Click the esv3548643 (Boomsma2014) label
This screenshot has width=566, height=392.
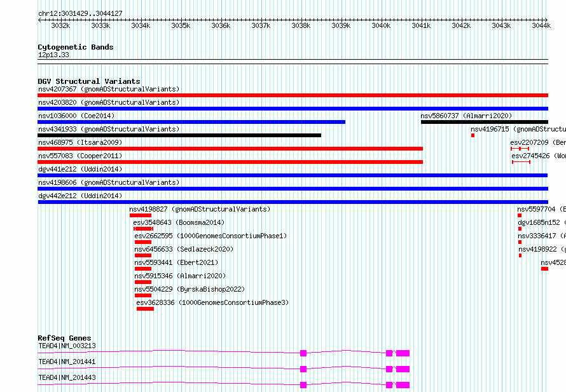click(179, 222)
